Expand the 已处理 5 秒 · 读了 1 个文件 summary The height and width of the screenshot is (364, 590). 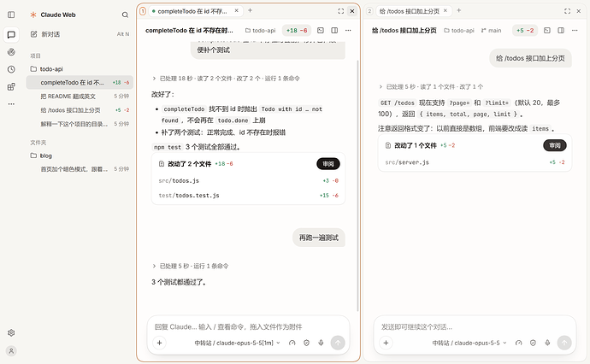431,87
